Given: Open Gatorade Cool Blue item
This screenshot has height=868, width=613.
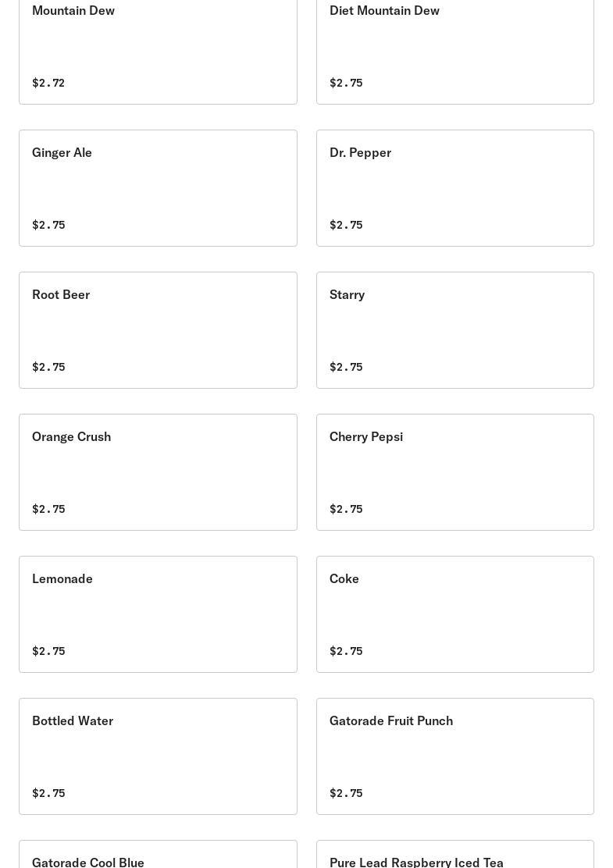Looking at the screenshot, I should [x=158, y=857].
